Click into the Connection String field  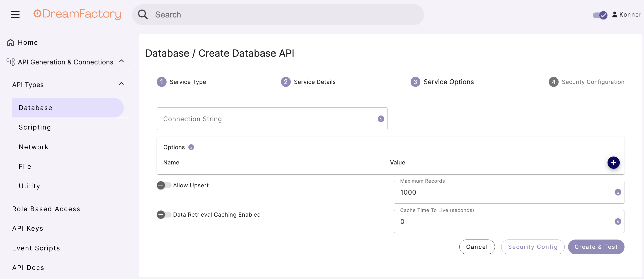pyautogui.click(x=265, y=119)
